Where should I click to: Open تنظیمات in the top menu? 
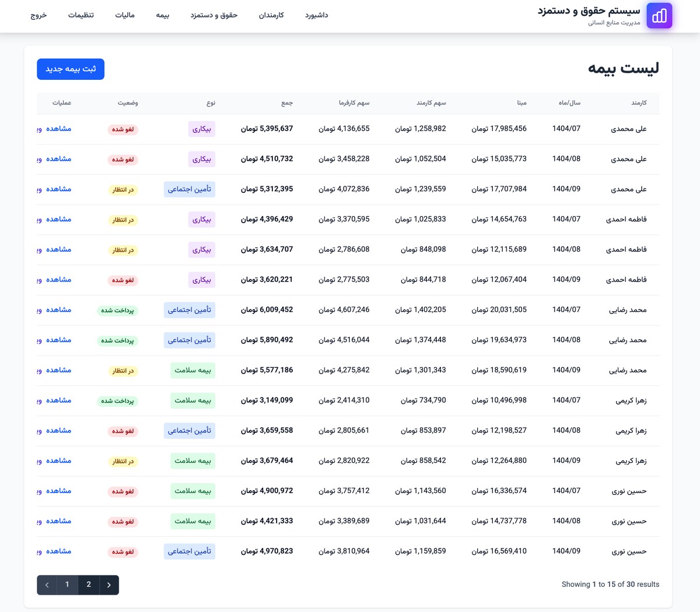[81, 15]
